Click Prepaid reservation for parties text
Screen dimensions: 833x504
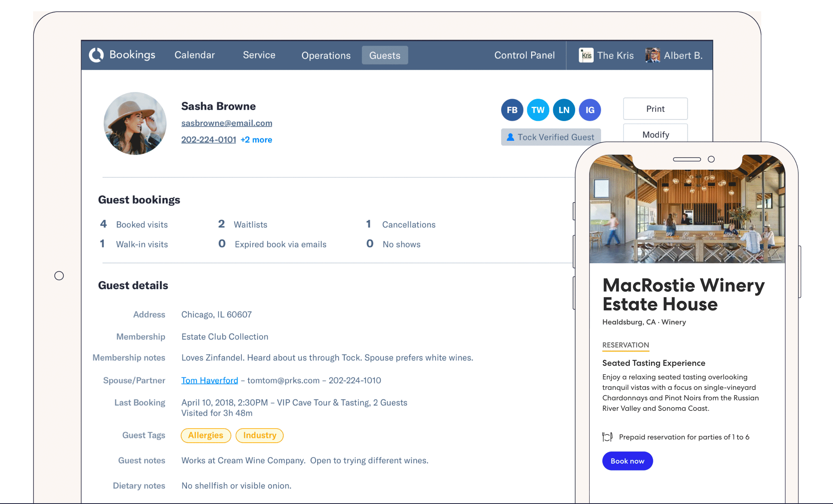pyautogui.click(x=684, y=437)
